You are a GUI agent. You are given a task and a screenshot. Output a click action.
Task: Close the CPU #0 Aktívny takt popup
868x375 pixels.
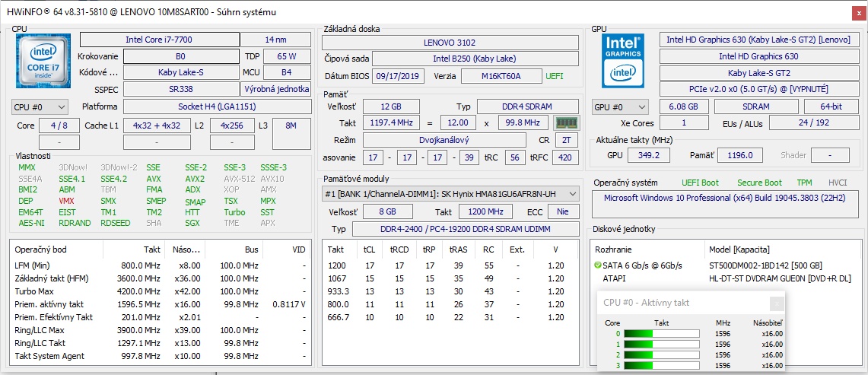coord(777,303)
